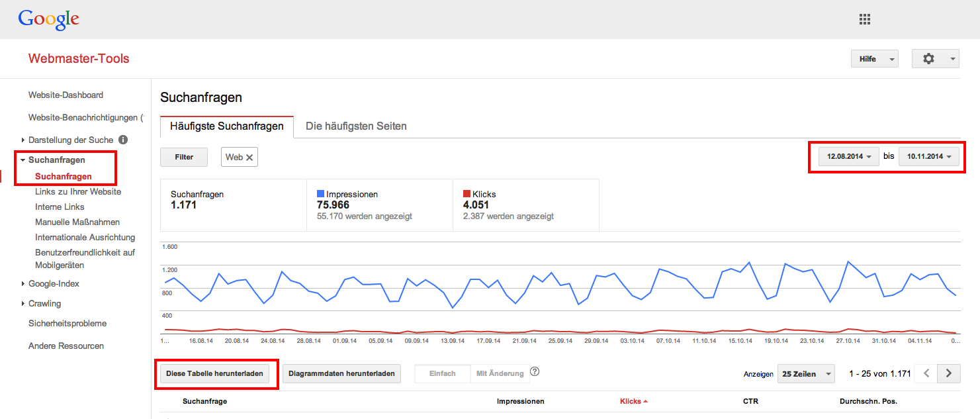Open end date 10.11.2014 picker

point(929,157)
